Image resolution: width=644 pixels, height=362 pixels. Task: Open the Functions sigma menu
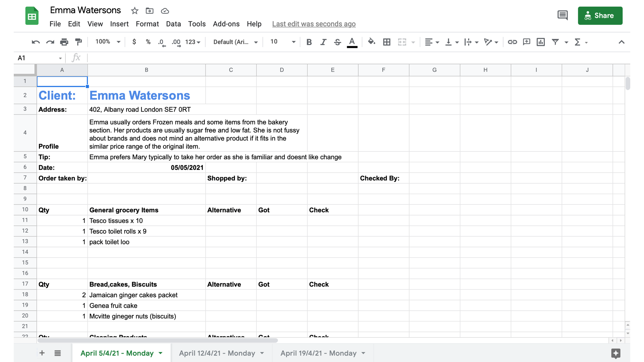(578, 42)
